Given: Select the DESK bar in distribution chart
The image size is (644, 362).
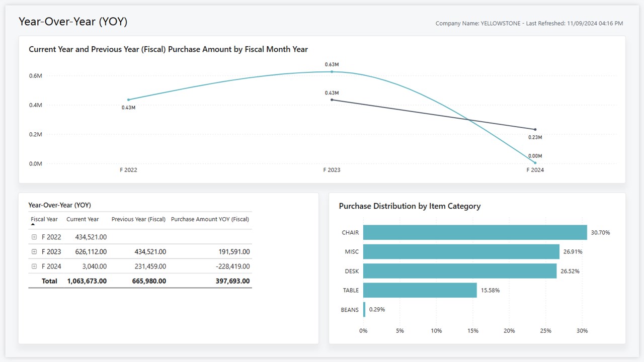Looking at the screenshot, I should pos(460,271).
